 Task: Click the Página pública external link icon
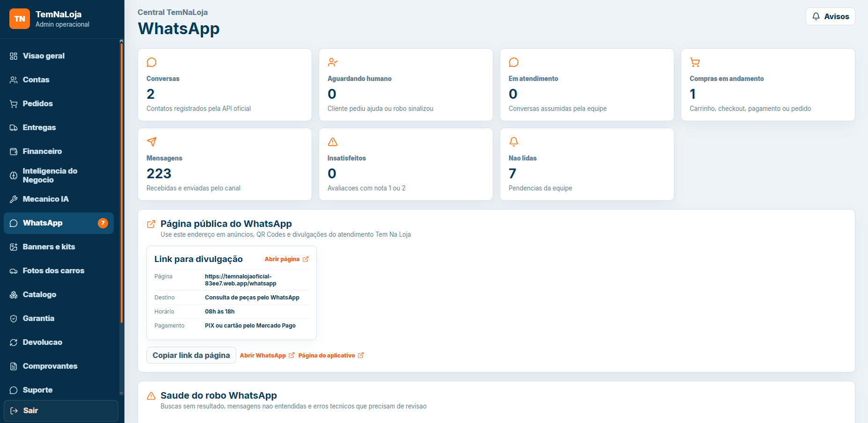[151, 224]
